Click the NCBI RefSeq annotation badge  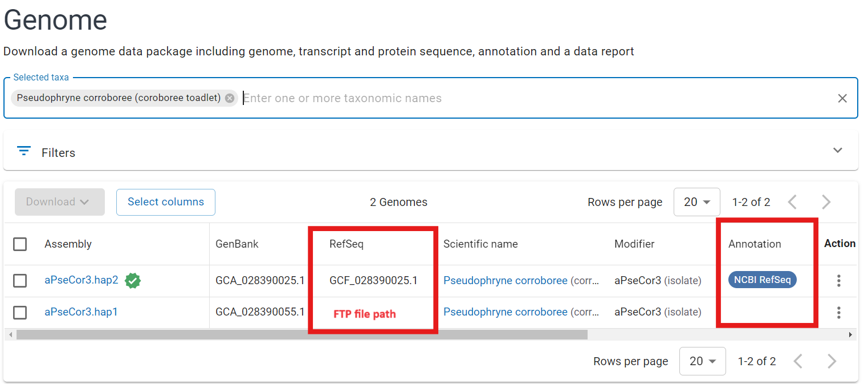[x=762, y=280]
